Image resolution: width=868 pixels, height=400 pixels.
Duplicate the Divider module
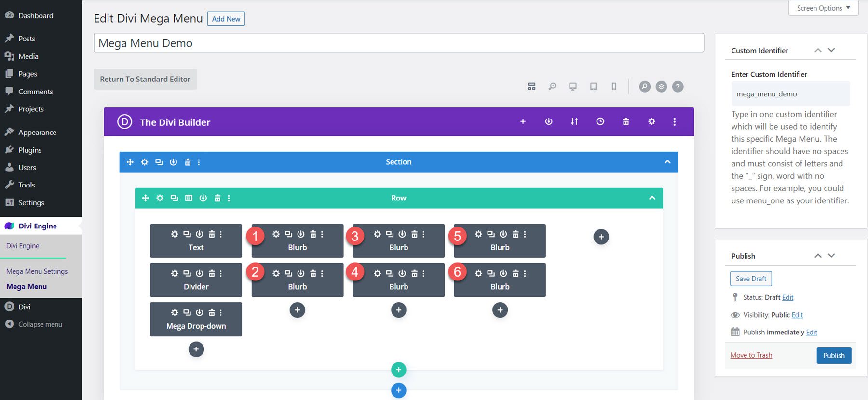(x=187, y=273)
